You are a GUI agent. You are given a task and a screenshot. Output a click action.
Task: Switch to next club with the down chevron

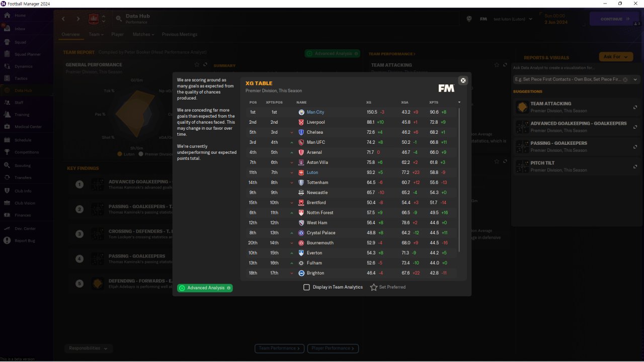104,22
